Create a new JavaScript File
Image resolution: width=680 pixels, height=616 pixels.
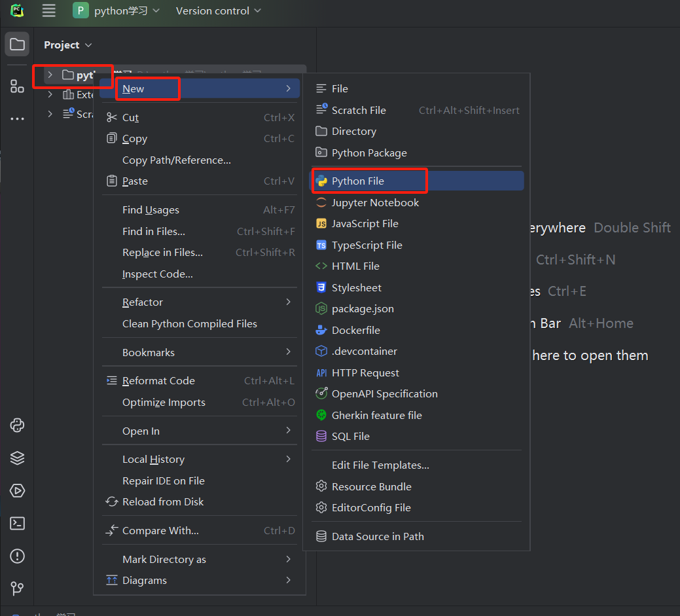[417, 223]
